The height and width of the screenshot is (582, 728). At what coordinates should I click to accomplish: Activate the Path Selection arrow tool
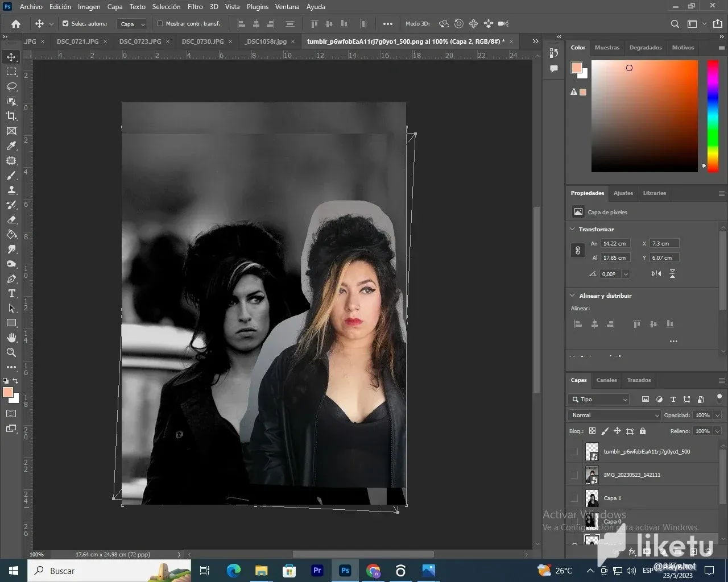(11, 308)
